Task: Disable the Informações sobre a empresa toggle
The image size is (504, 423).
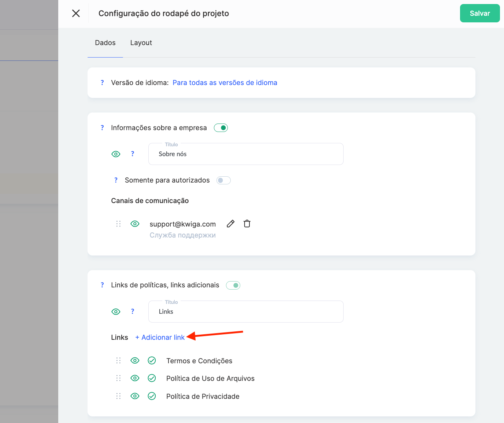Action: click(221, 128)
